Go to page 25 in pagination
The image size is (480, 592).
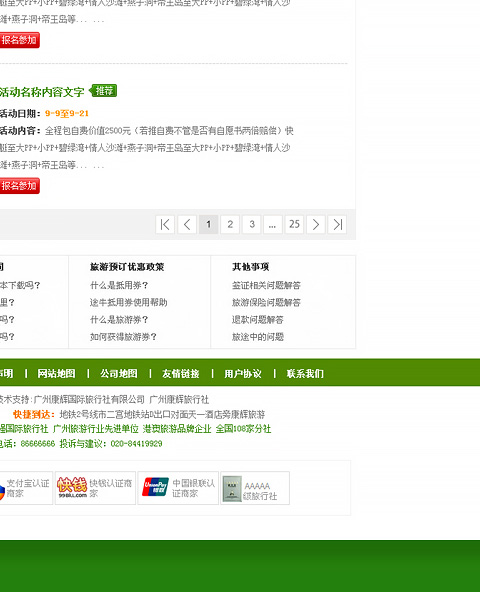coord(294,225)
